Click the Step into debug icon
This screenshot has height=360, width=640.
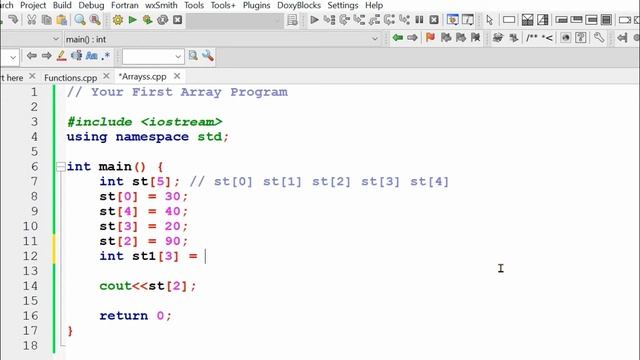[359, 20]
